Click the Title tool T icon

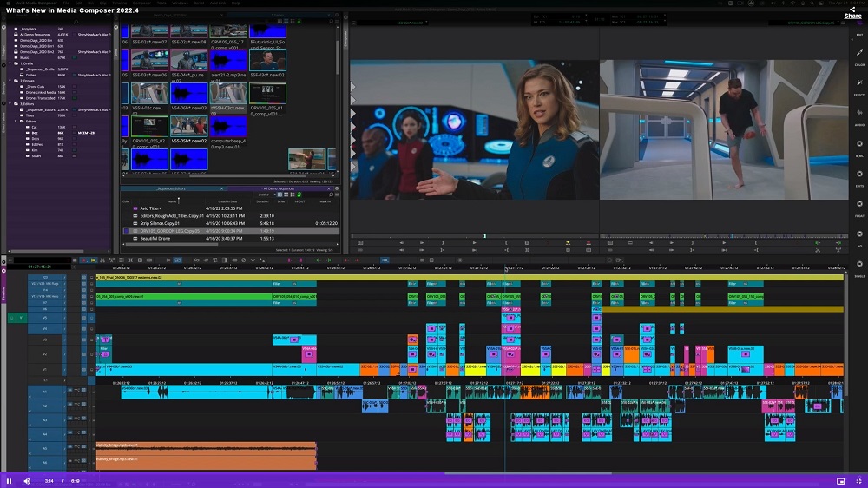[x=214, y=260]
